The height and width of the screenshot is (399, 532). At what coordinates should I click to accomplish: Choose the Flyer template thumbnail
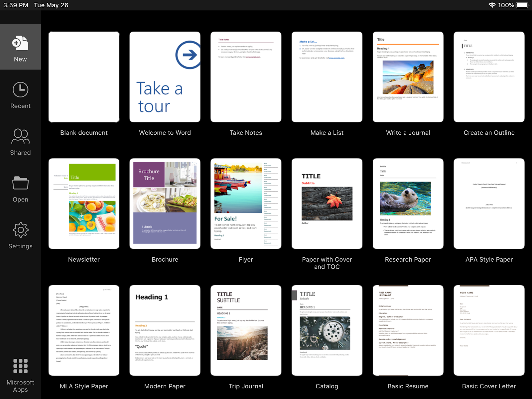tap(246, 203)
